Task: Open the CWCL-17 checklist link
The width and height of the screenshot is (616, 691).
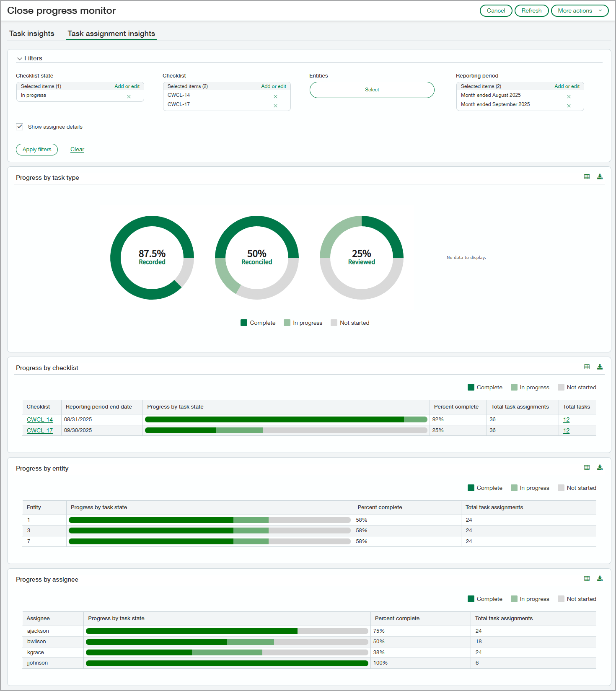Action: tap(40, 430)
